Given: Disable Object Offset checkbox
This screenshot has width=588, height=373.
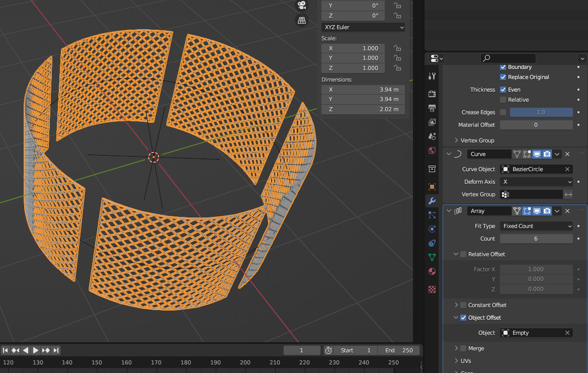Looking at the screenshot, I should point(463,318).
